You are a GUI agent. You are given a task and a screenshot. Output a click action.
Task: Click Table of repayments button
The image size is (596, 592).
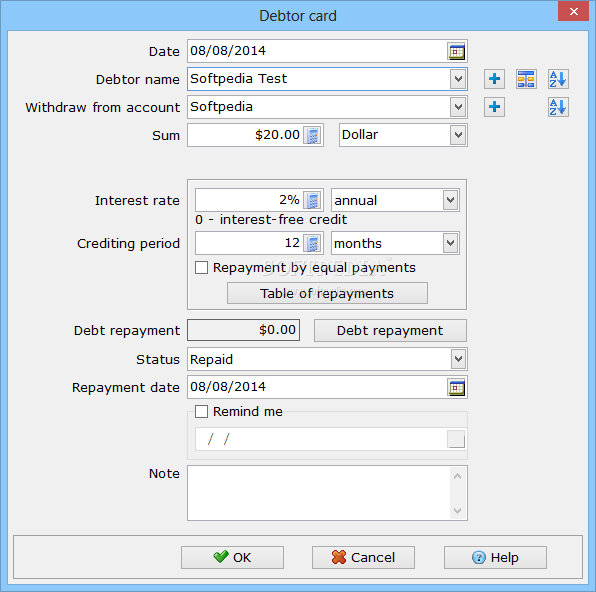327,293
